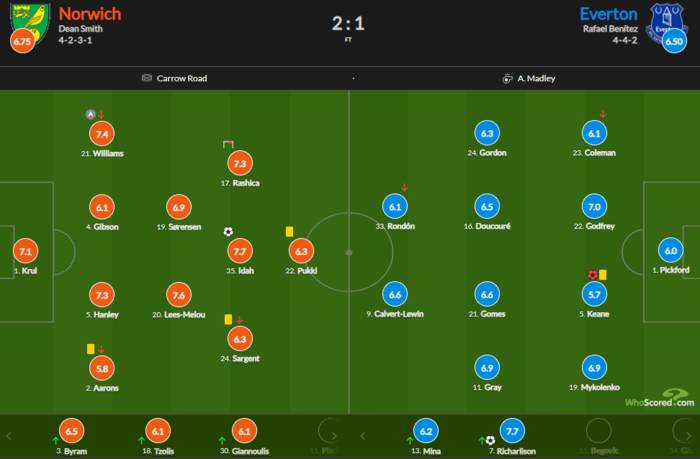Click the yellow card above Aarons
The width and height of the screenshot is (700, 459).
(90, 348)
